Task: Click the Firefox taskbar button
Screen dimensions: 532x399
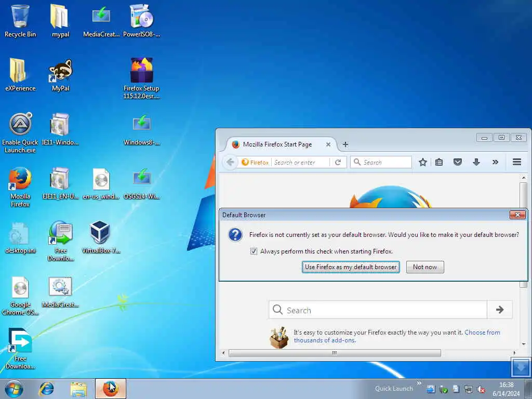Action: pyautogui.click(x=111, y=389)
